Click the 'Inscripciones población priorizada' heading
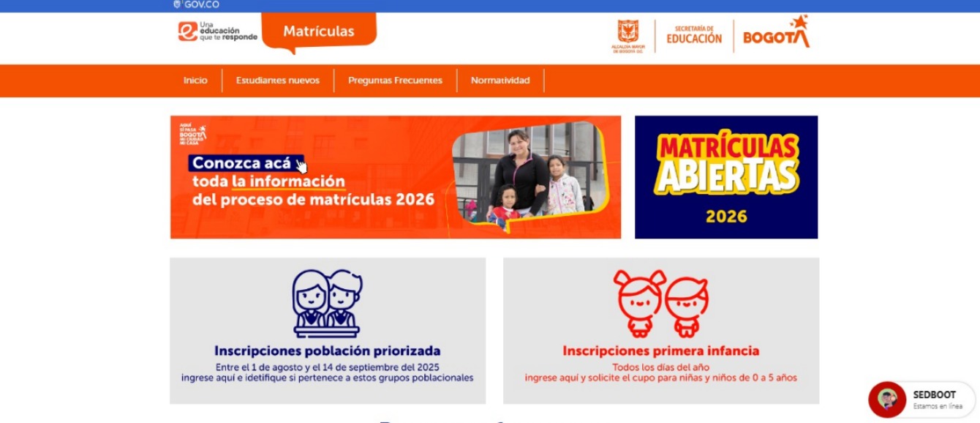 point(328,351)
